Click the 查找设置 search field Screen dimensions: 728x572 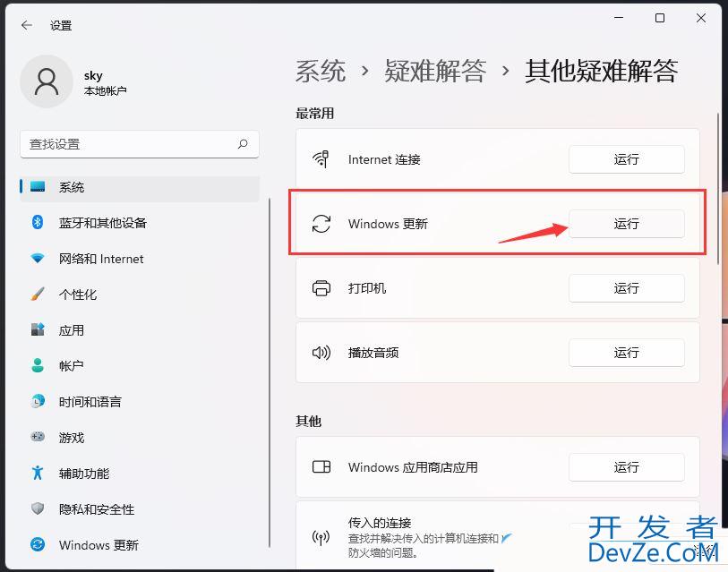[x=140, y=144]
